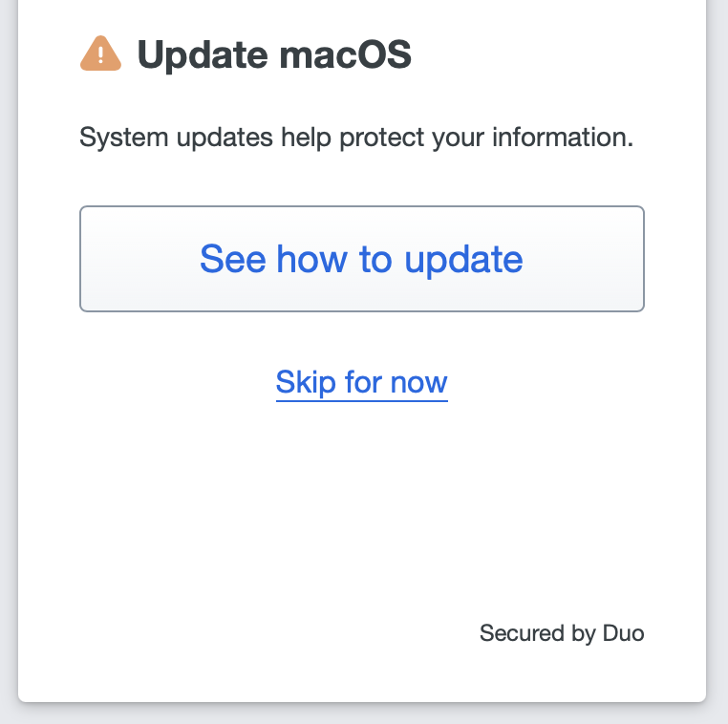The image size is (728, 724).
Task: Click the word macOS in the heading
Action: tap(345, 55)
